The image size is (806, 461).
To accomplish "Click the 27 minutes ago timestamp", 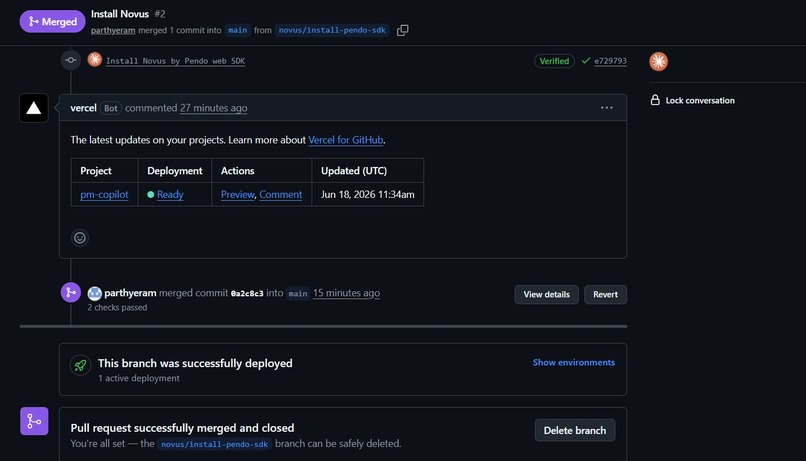I will pyautogui.click(x=213, y=108).
